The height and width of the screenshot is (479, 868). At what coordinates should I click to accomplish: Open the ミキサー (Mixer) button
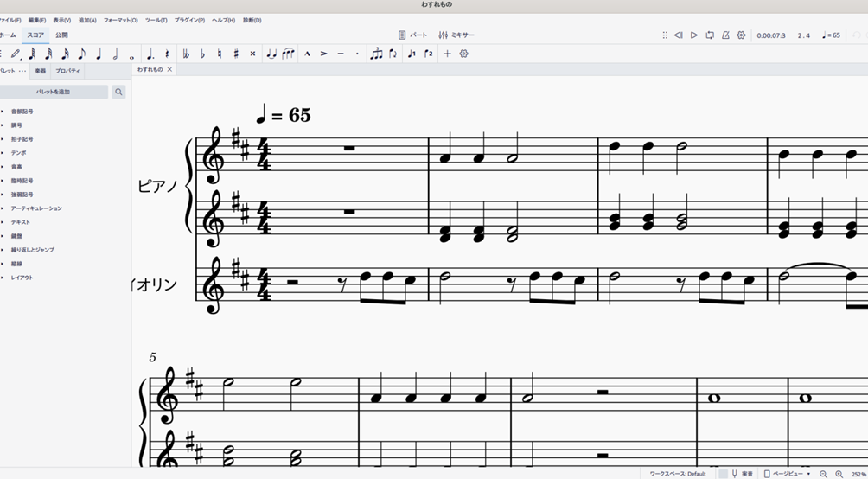click(456, 35)
